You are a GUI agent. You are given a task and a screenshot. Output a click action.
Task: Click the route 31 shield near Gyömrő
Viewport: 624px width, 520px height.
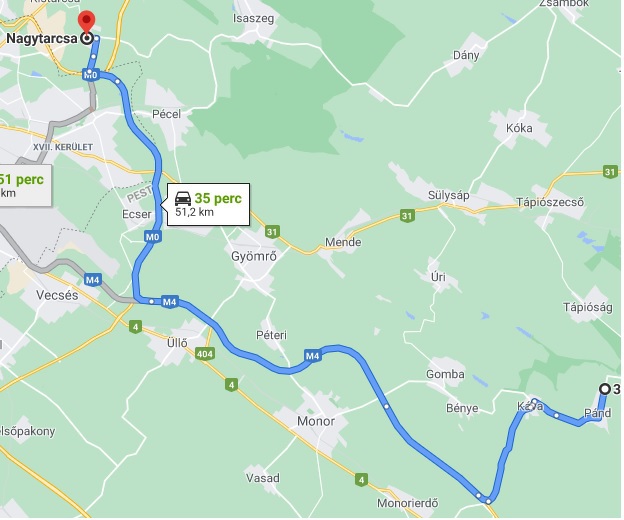tap(272, 232)
